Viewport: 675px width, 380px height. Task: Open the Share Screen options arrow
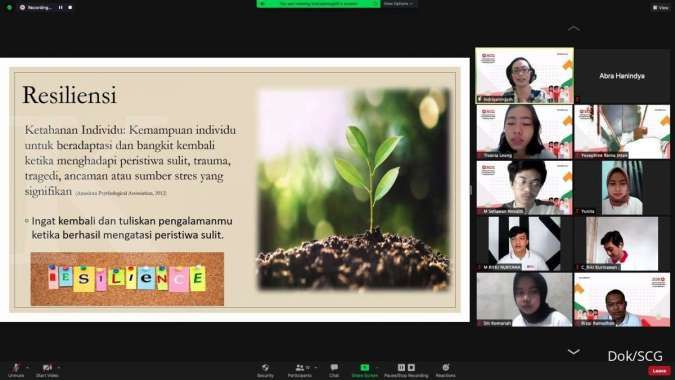point(377,368)
